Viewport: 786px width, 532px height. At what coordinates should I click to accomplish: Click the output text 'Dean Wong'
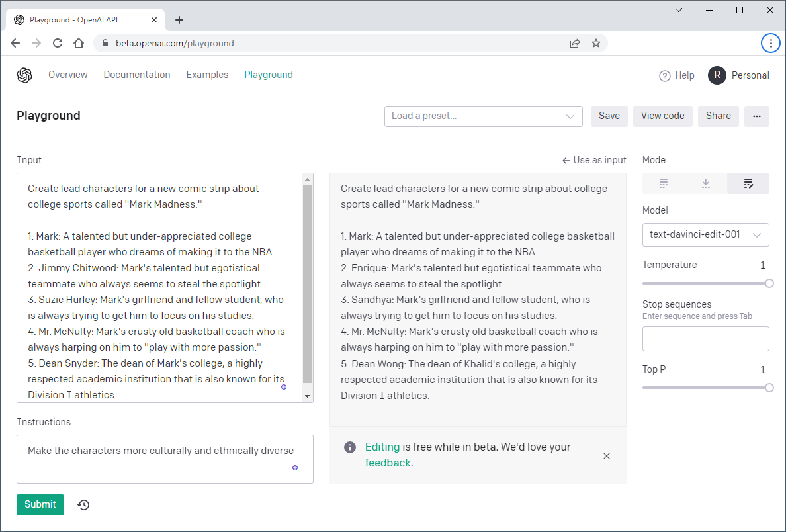pyautogui.click(x=378, y=364)
